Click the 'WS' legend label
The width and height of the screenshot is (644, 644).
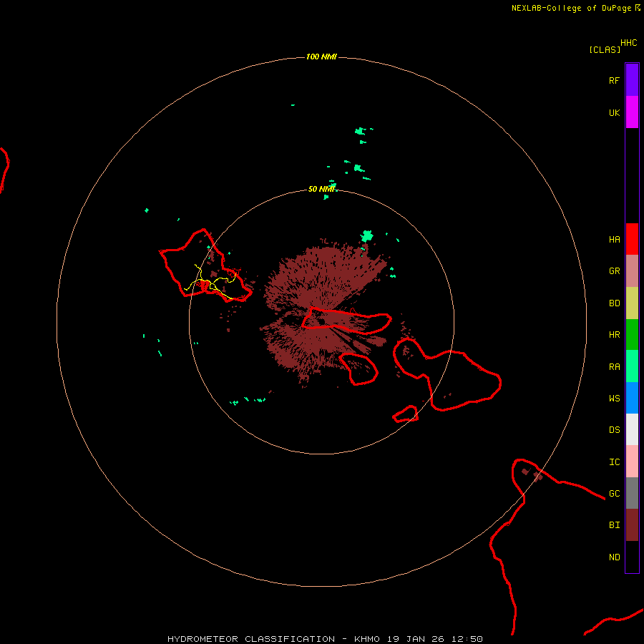tap(614, 398)
